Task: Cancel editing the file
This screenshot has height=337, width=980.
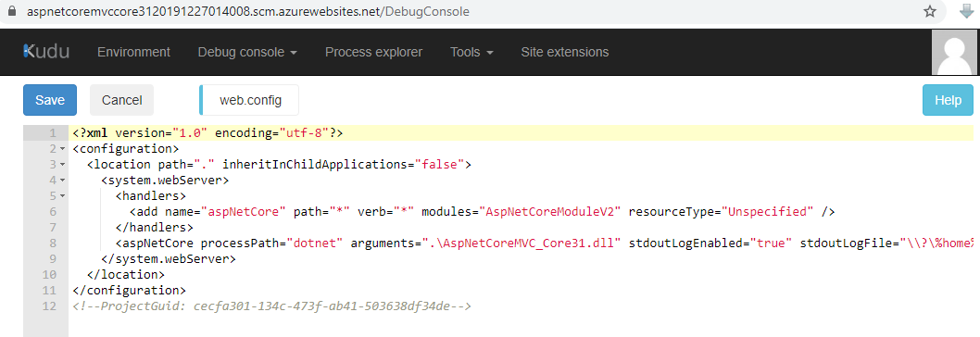Action: [122, 100]
